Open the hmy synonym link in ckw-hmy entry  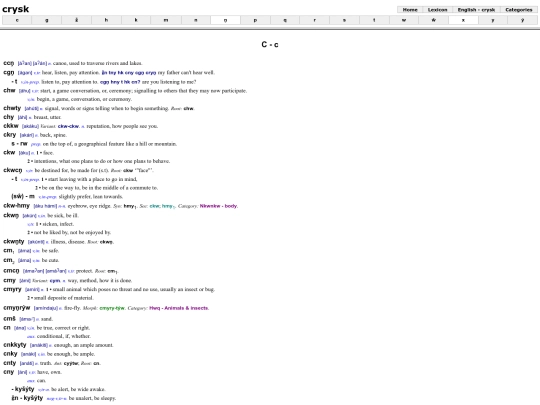click(129, 206)
